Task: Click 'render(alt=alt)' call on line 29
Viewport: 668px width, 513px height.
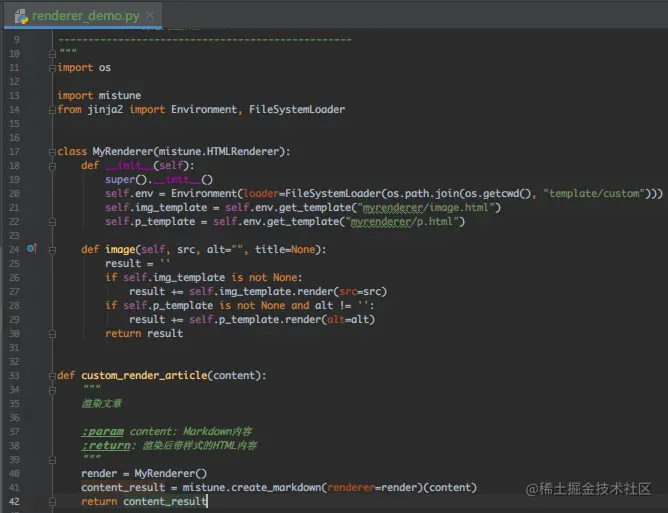Action: tap(330, 319)
